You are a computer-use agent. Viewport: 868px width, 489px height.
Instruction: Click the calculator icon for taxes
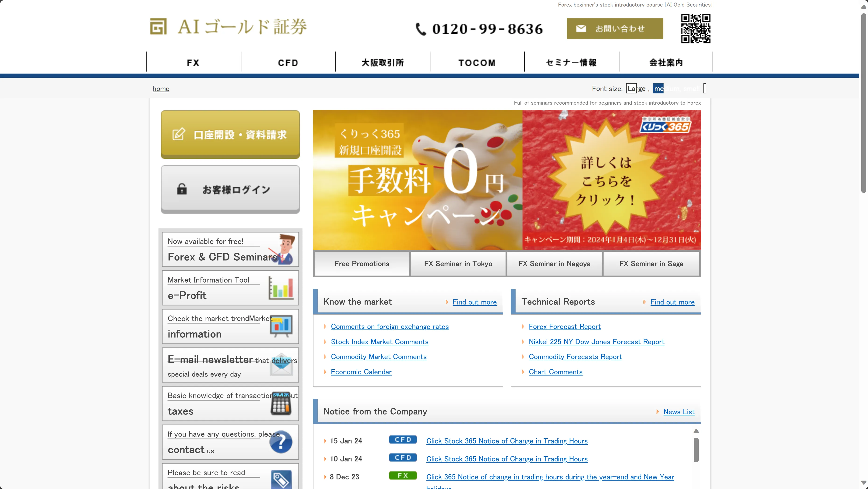tap(281, 404)
